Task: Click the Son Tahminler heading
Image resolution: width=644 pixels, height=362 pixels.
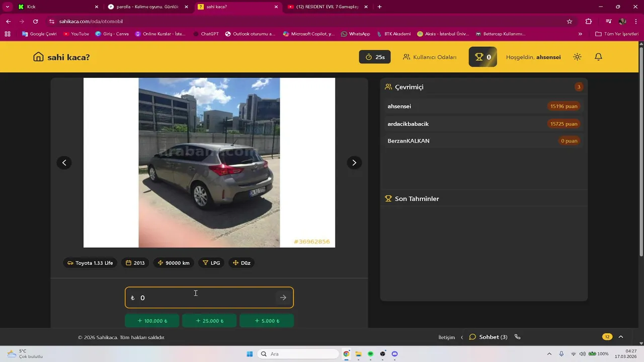Action: [x=417, y=199]
